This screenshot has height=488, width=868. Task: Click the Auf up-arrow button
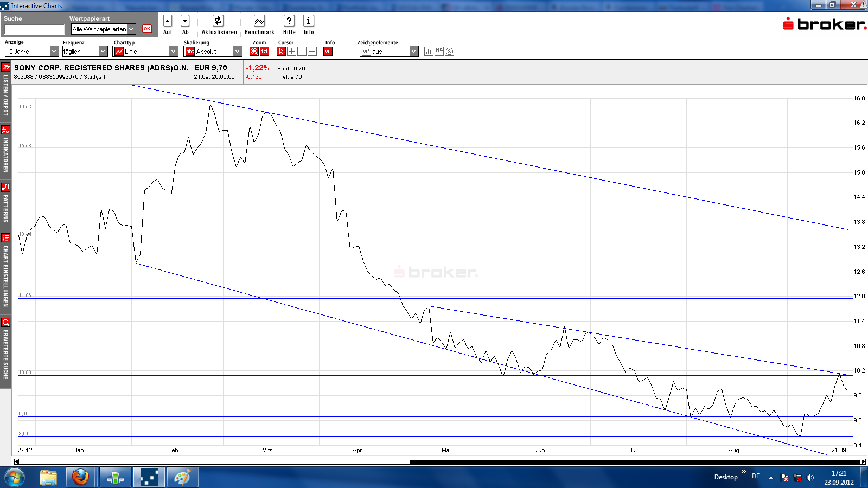(x=168, y=21)
